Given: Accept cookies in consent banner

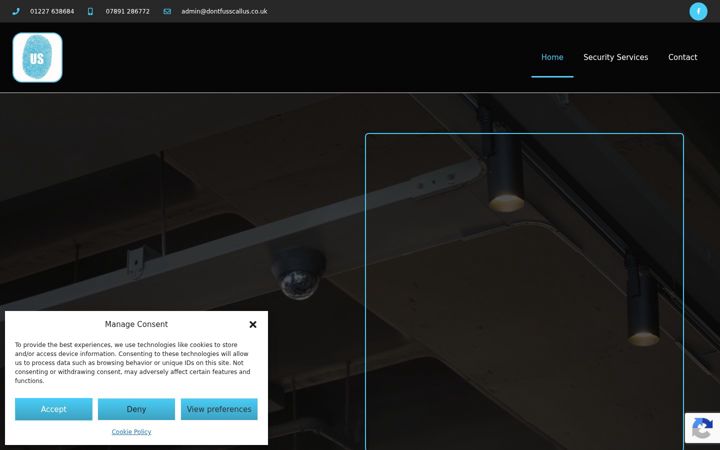Looking at the screenshot, I should pos(54,409).
